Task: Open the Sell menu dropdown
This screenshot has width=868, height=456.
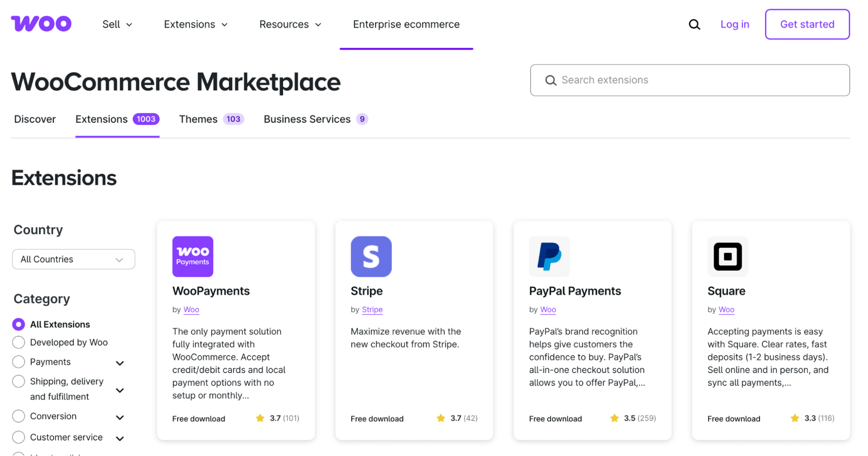Action: click(117, 24)
